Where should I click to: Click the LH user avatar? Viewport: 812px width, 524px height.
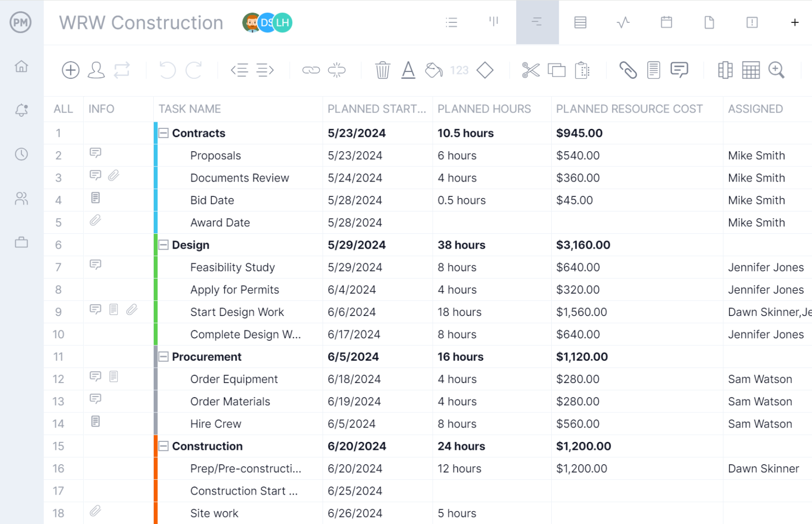point(283,22)
